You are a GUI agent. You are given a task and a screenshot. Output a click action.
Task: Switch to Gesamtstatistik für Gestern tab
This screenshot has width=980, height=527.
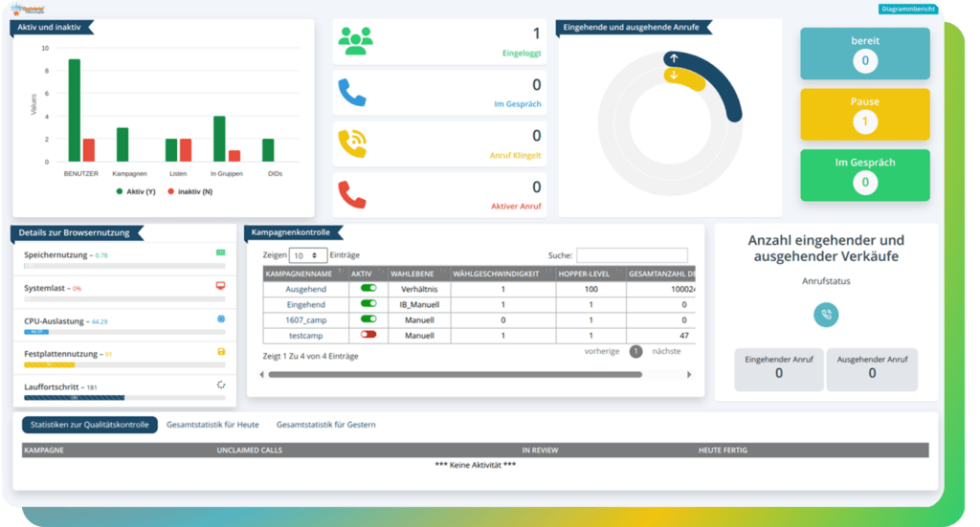(325, 425)
